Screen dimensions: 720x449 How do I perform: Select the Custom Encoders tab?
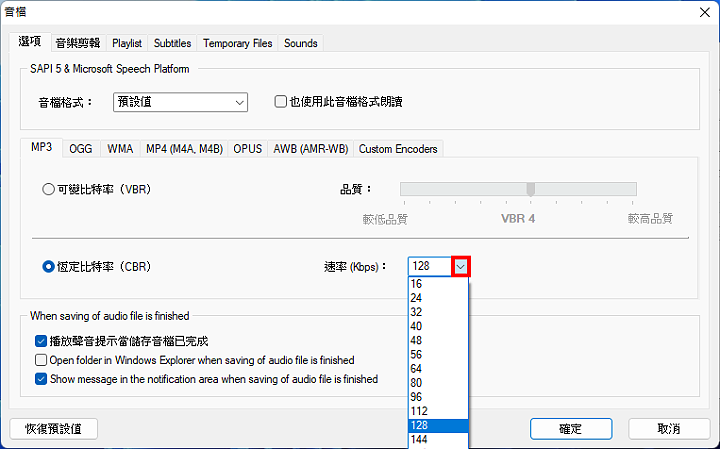[398, 149]
